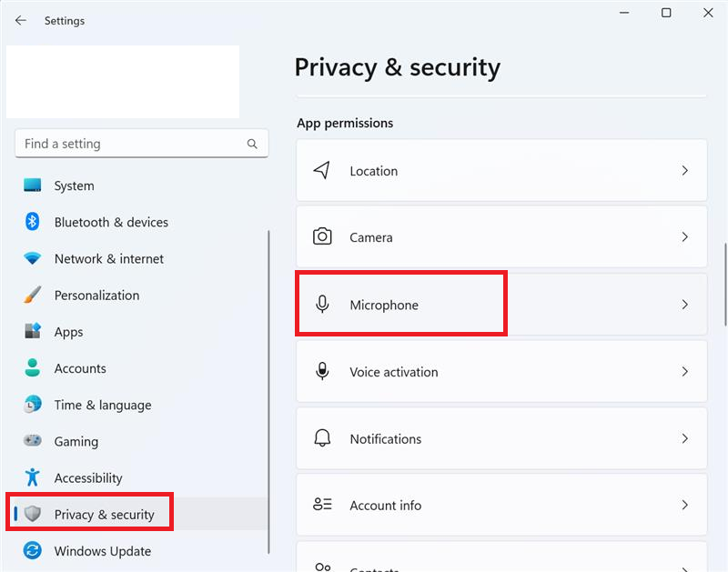The height and width of the screenshot is (572, 728).
Task: Click the Apps icon in sidebar
Action: pos(33,331)
